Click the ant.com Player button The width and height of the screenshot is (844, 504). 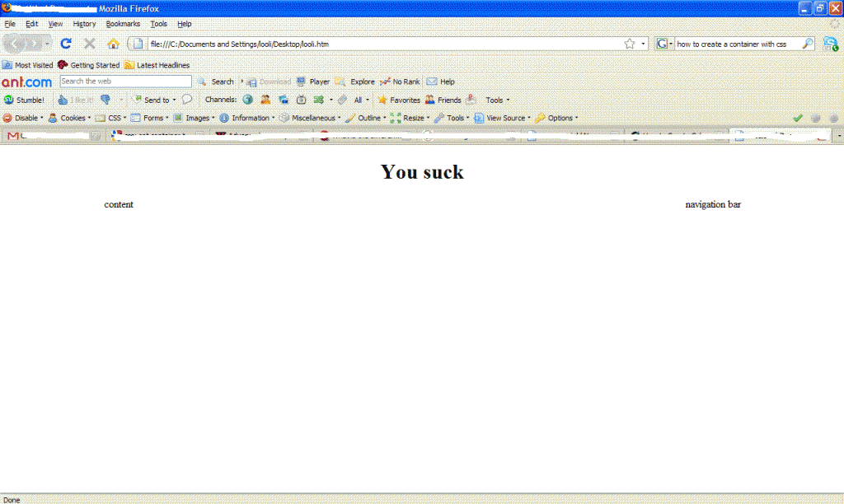pos(313,82)
